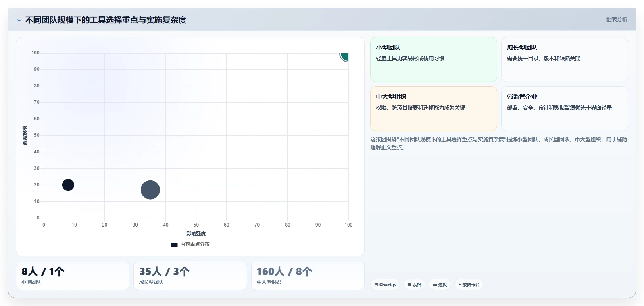Image resolution: width=644 pixels, height=306 pixels.
Task: Click the text 需要统一目录、版本和缺陷关联
Action: coord(544,58)
